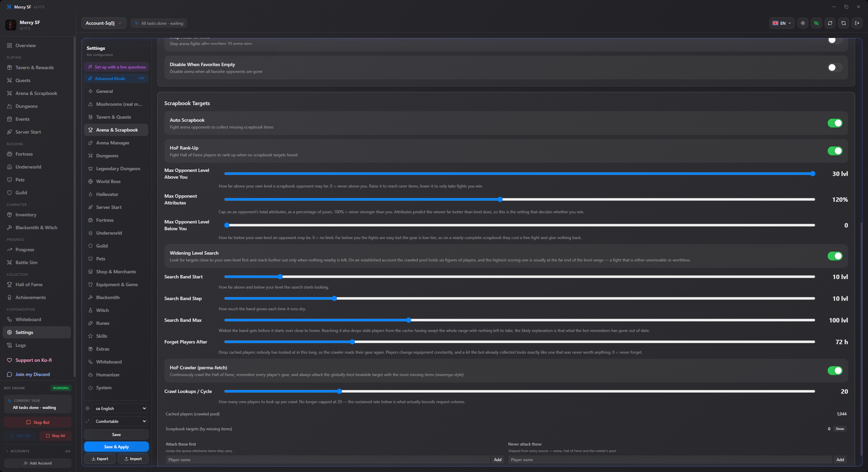The width and height of the screenshot is (868, 472).
Task: Click the World Boss icon in settings list
Action: [x=91, y=182]
